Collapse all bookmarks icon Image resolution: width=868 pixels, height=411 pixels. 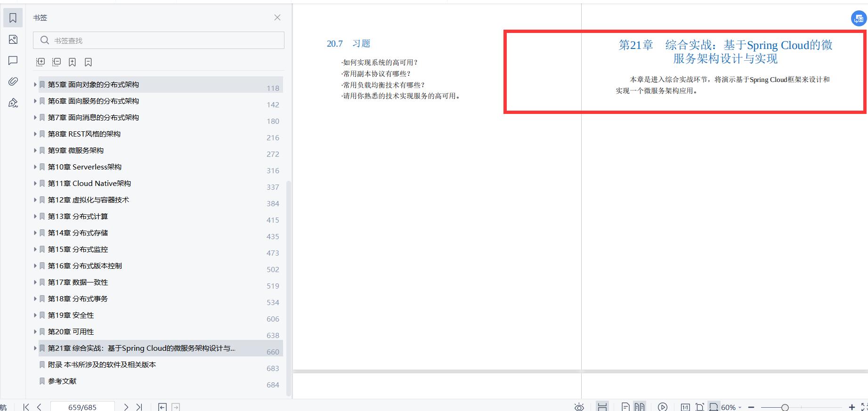[57, 62]
